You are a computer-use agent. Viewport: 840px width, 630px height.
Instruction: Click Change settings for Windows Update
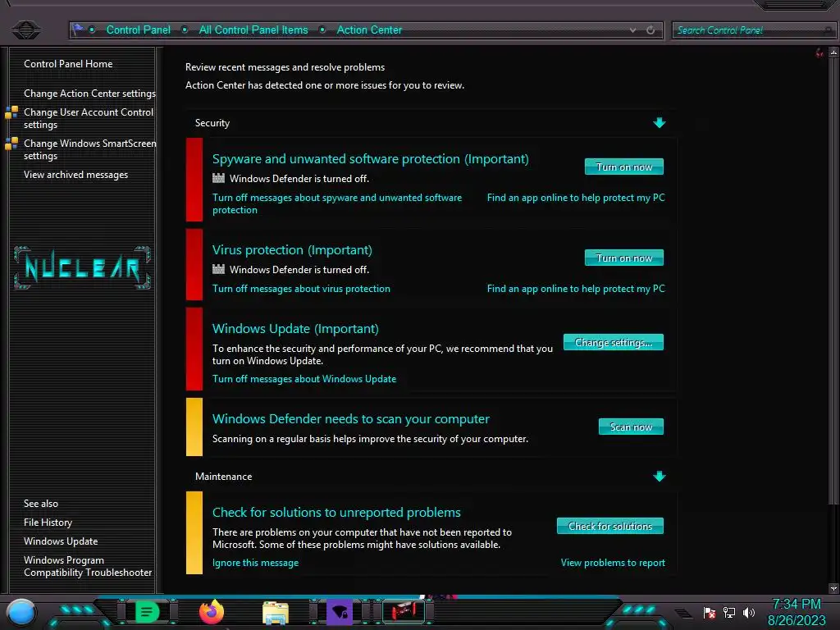pos(614,342)
